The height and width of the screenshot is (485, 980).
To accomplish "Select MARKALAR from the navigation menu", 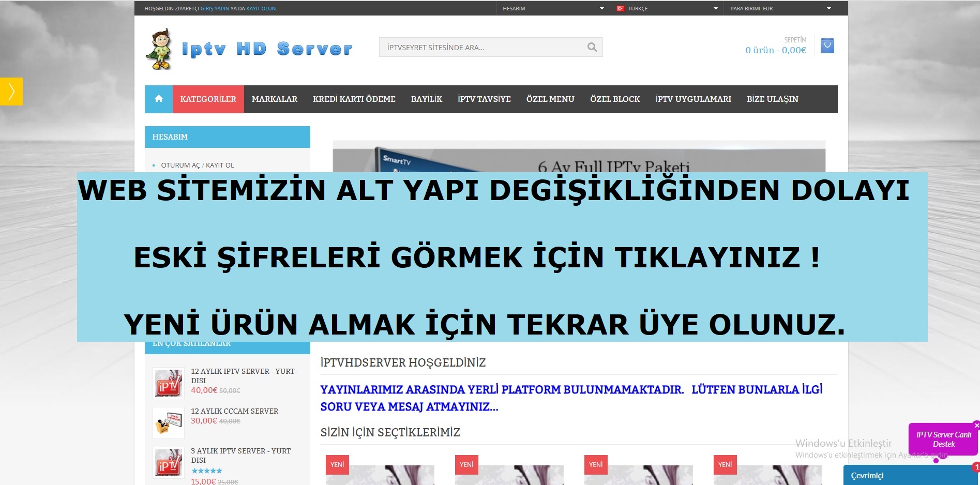I will point(274,99).
